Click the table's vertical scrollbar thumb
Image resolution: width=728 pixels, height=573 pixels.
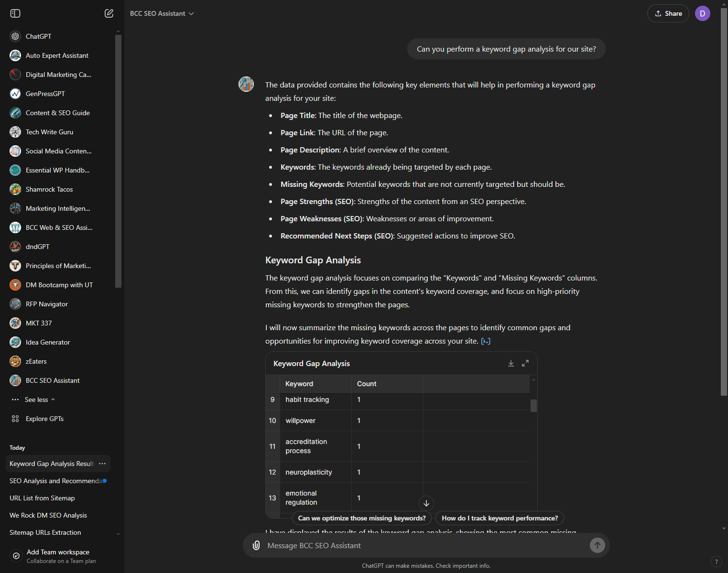[x=533, y=405]
